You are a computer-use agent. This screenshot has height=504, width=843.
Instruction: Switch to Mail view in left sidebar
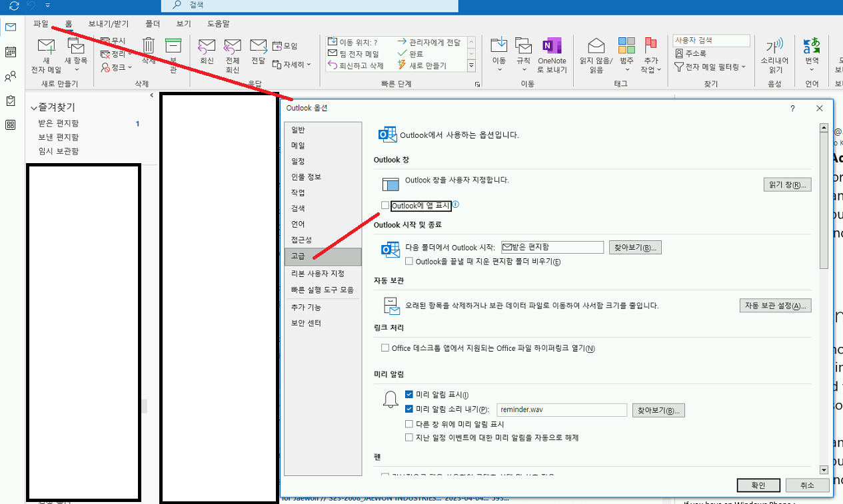[x=11, y=27]
